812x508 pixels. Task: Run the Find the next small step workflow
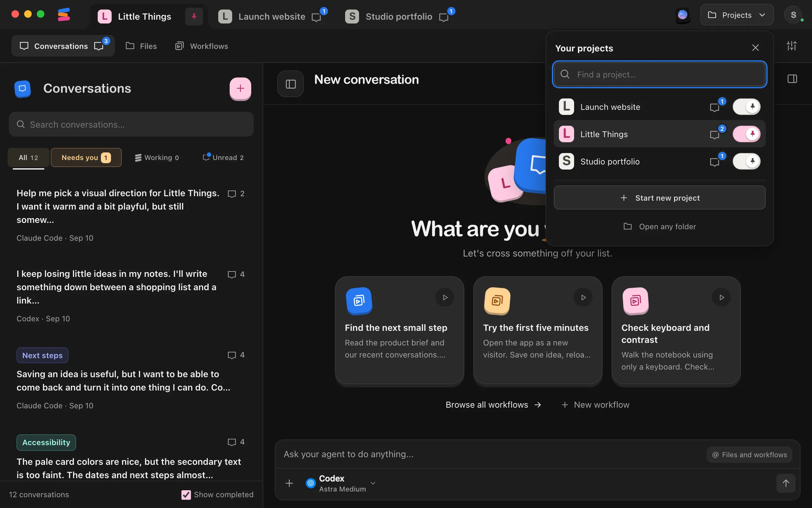point(445,297)
